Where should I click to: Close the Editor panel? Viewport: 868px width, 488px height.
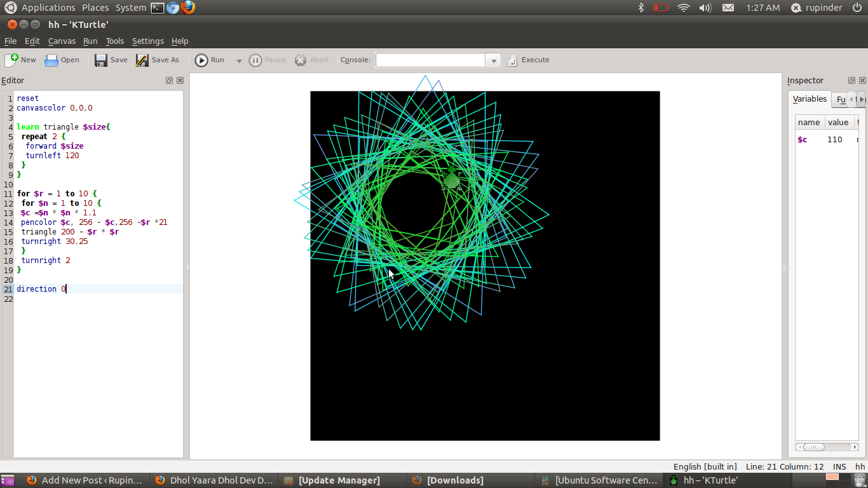[180, 81]
